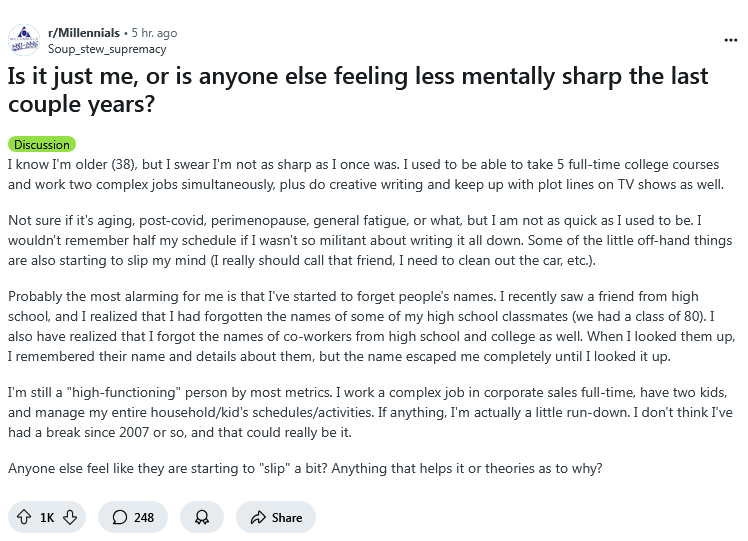Click the Share label text

287,518
